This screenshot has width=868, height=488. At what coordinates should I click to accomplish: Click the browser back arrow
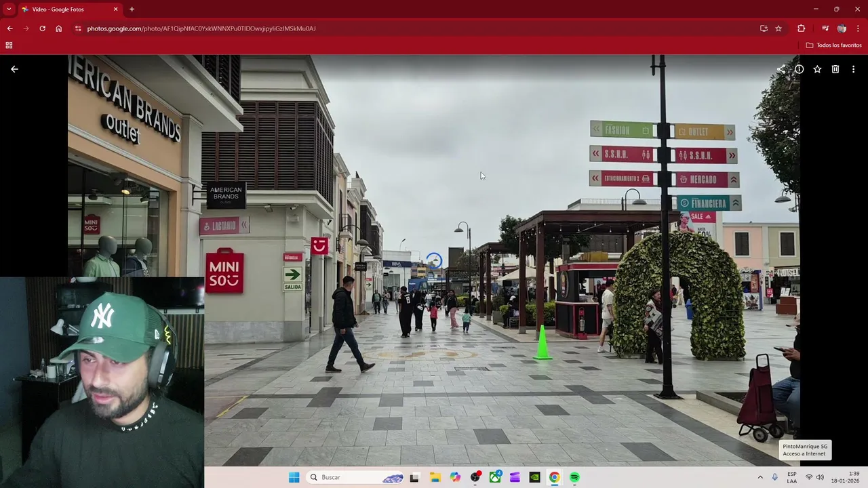point(9,28)
